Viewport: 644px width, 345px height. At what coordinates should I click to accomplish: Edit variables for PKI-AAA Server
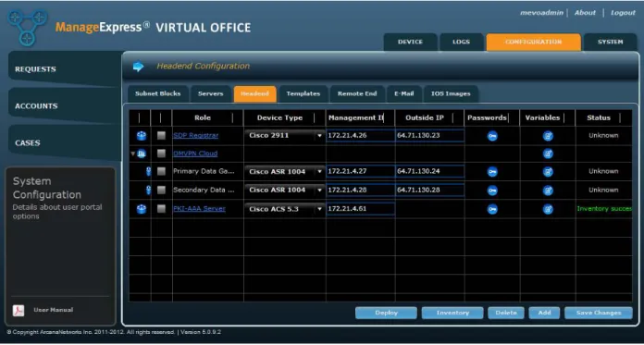(548, 209)
